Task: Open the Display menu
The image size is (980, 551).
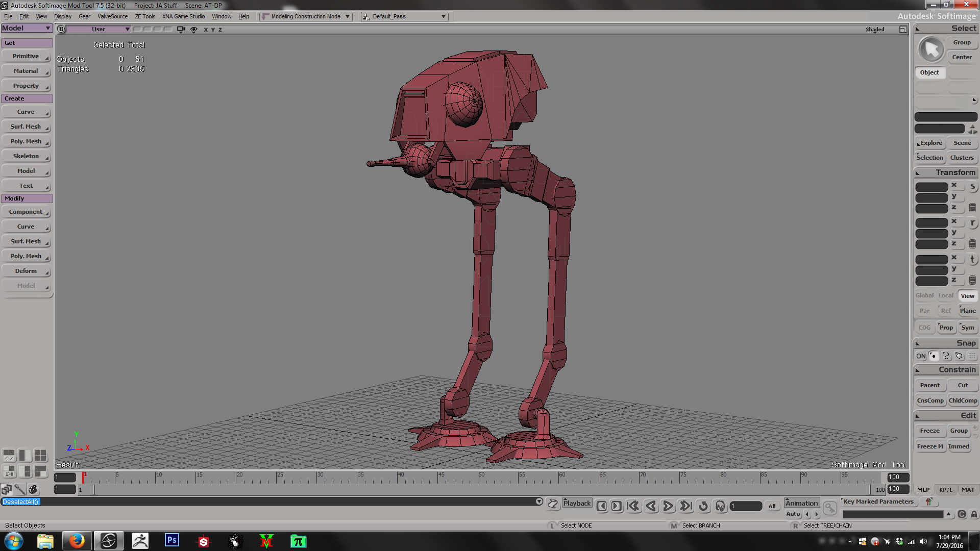Action: (x=63, y=16)
